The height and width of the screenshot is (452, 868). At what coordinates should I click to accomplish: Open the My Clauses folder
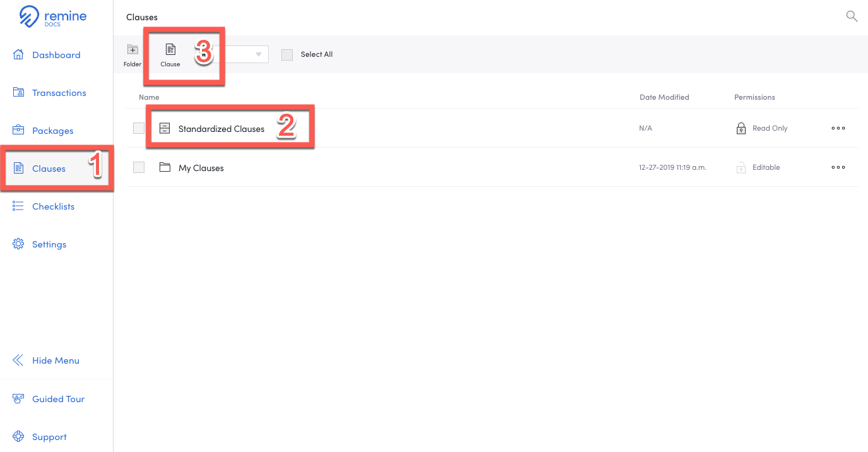tap(201, 168)
